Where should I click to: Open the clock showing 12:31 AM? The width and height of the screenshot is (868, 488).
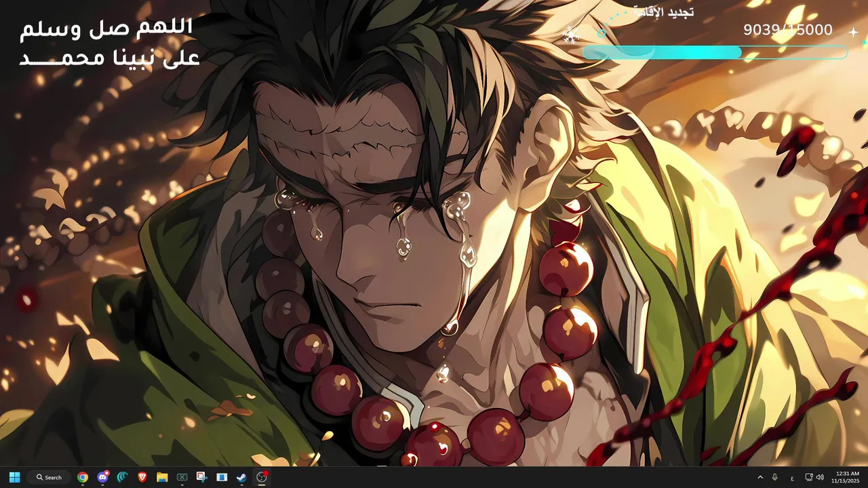click(x=846, y=477)
